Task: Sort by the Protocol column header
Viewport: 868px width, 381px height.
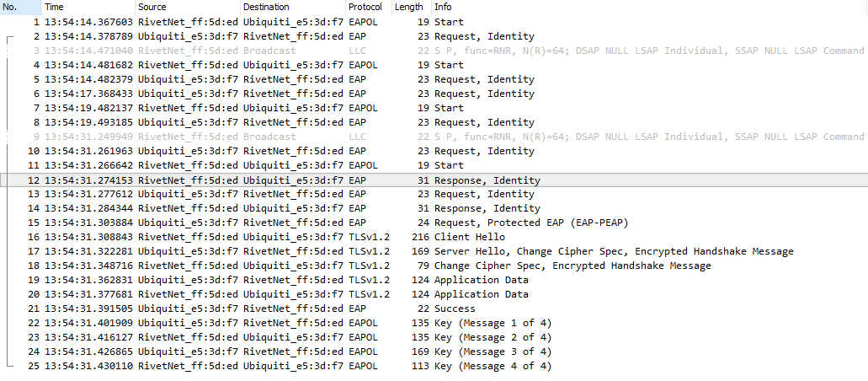Action: click(365, 7)
